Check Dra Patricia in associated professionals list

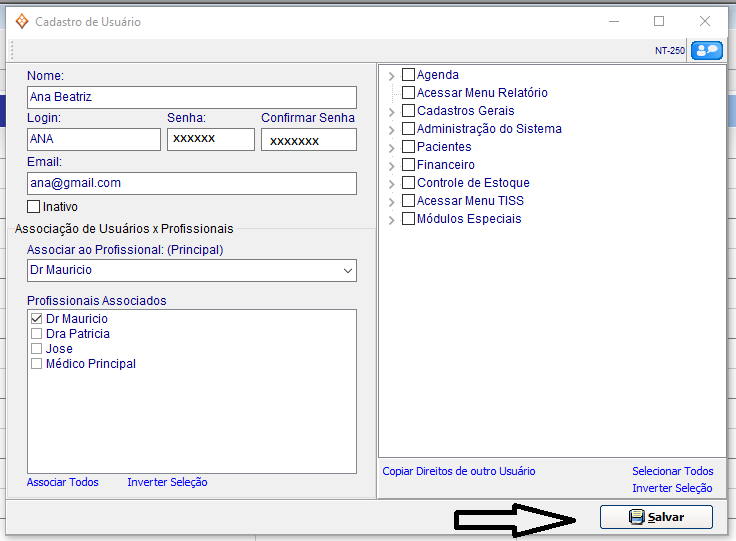(37, 334)
